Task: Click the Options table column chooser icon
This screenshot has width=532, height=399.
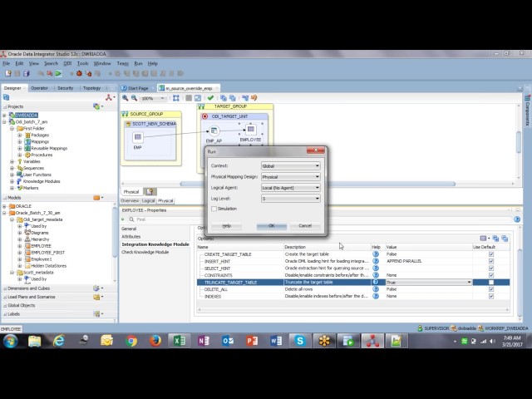Action: (x=484, y=239)
